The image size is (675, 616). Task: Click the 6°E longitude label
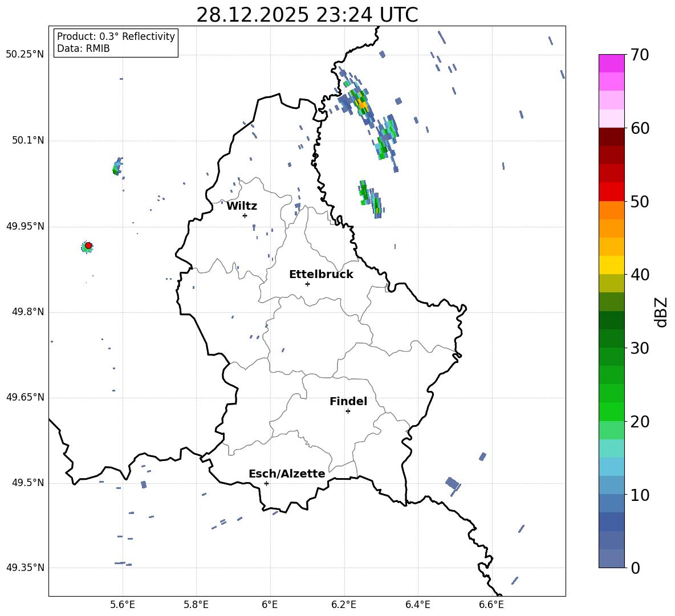coord(270,605)
